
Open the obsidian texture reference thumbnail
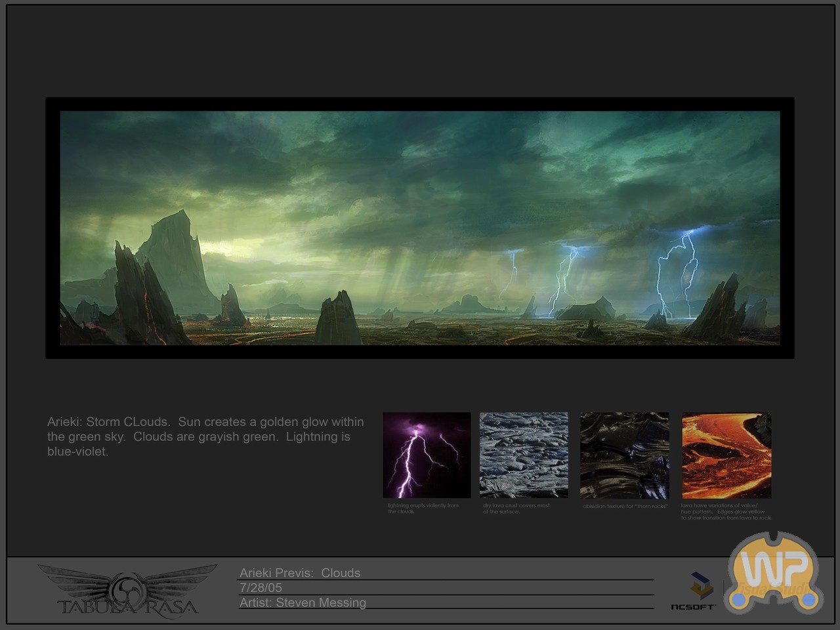pyautogui.click(x=624, y=455)
